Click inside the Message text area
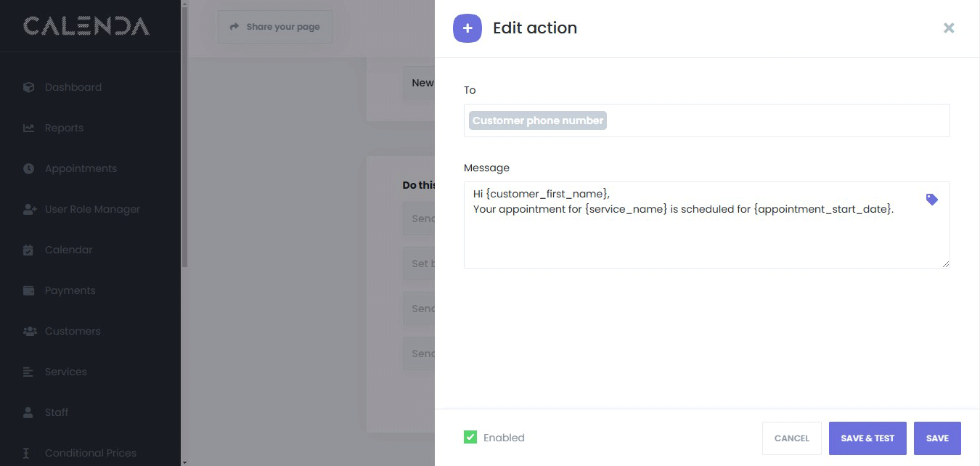Image resolution: width=980 pixels, height=466 pixels. point(697,240)
